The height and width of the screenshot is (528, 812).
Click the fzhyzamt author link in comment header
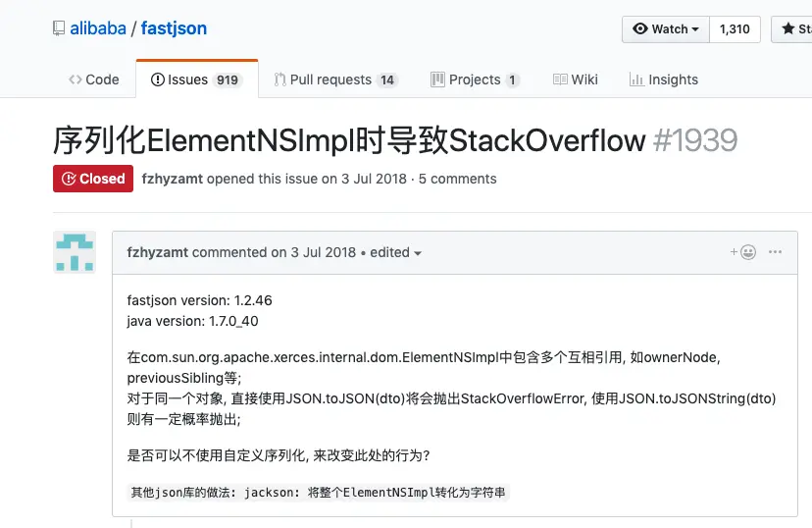point(158,252)
